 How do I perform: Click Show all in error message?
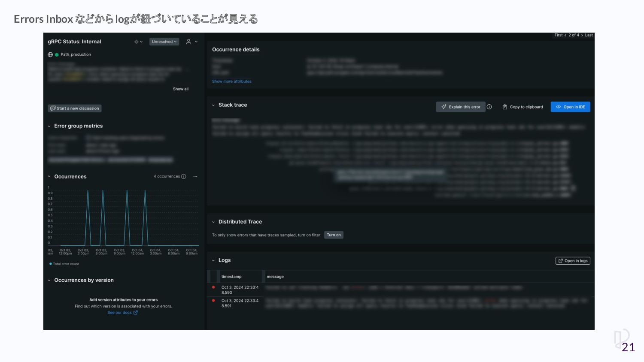[181, 89]
